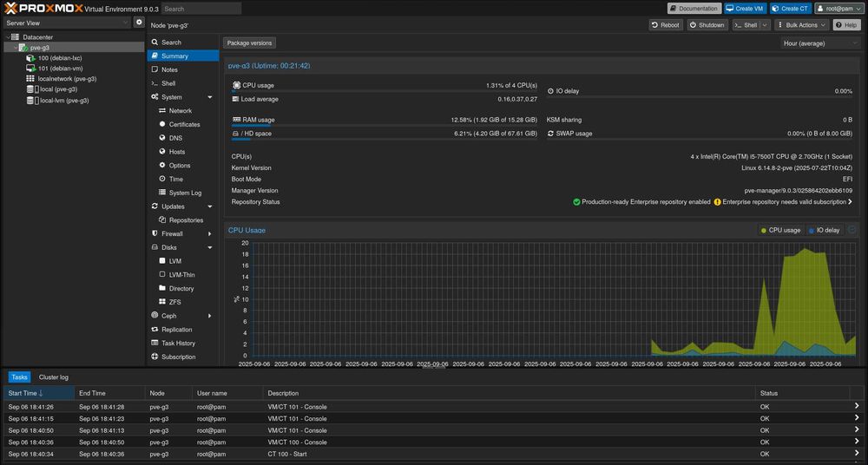868x465 pixels.
Task: Open the Shell button dropdown arrow
Action: coord(765,25)
